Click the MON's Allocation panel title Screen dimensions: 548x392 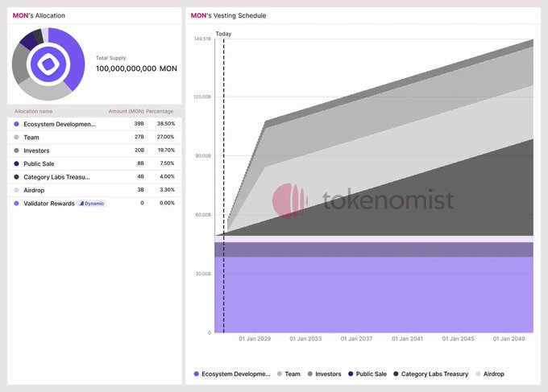tap(39, 16)
